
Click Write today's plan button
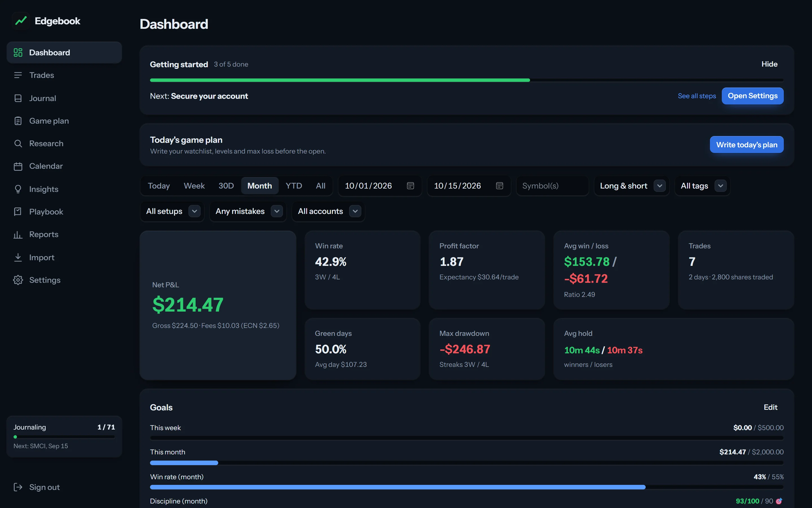[747, 144]
